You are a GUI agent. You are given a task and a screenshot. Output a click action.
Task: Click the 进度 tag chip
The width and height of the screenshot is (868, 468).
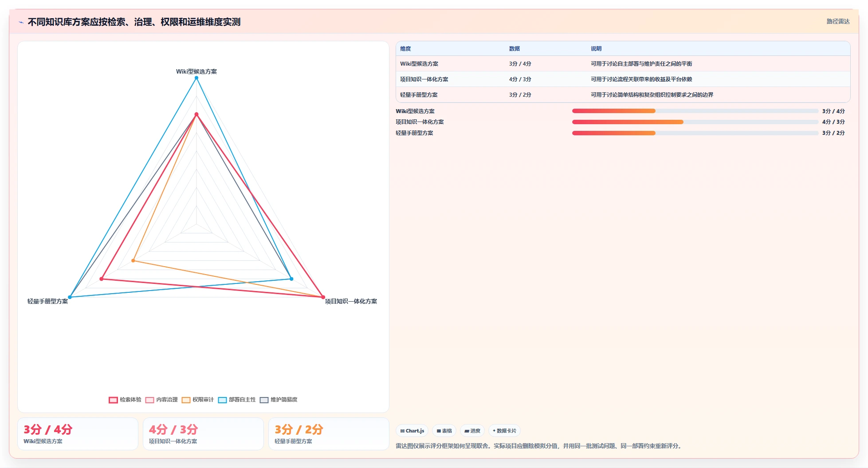[x=472, y=431]
